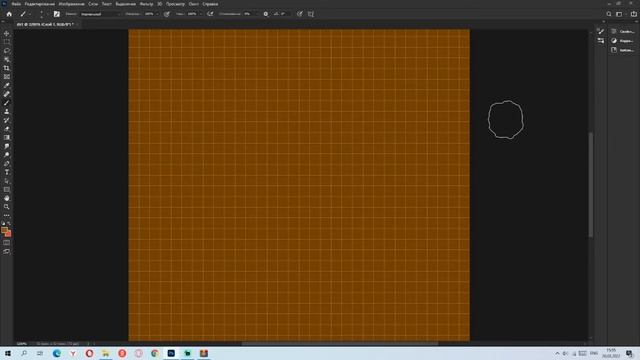Screen dimensions: 640x360
Task: Open the Фильтр menu
Action: tap(147, 4)
